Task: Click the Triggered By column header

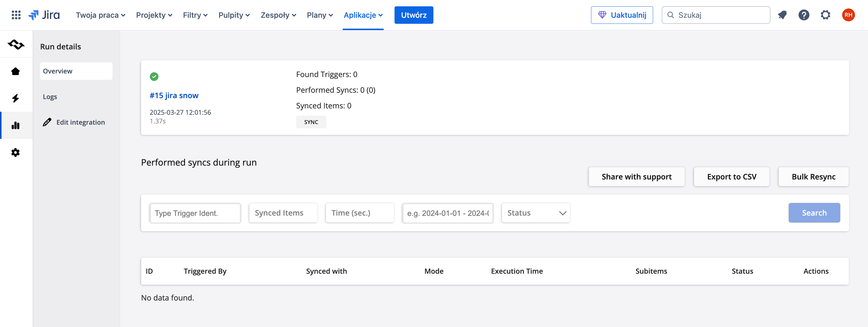Action: (205, 271)
